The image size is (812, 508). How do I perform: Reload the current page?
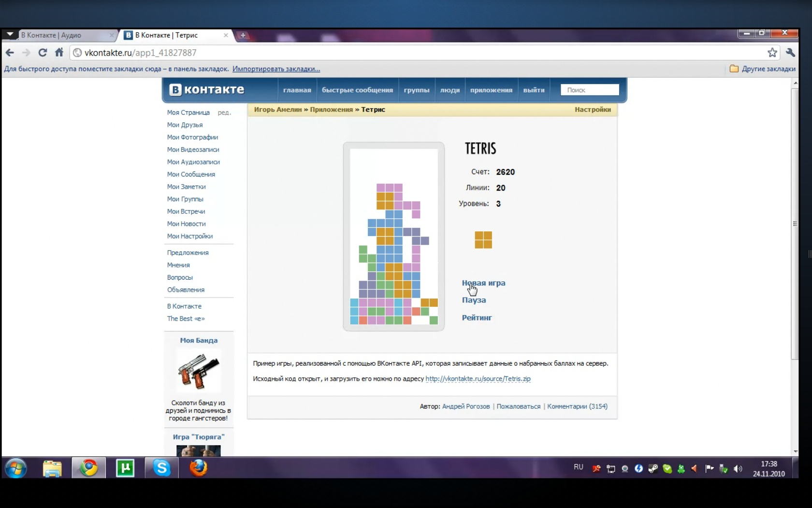coord(43,53)
